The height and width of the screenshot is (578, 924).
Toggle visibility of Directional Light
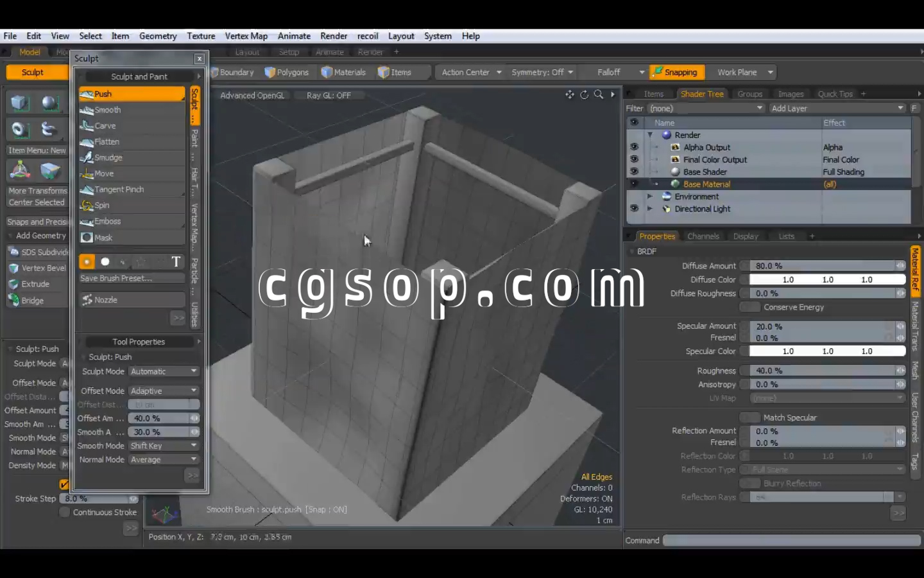click(x=634, y=209)
